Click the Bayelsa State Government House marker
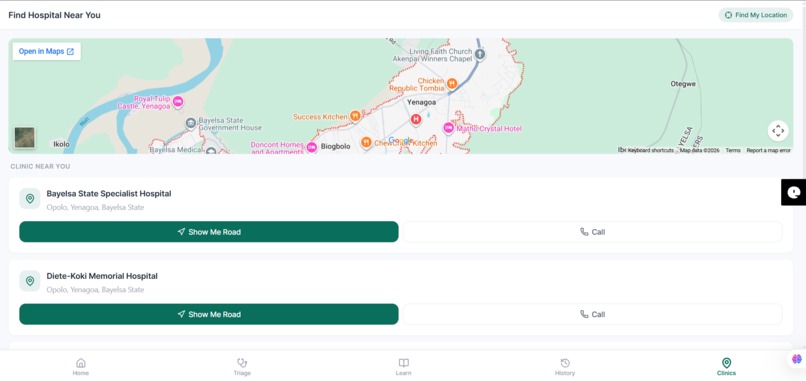Image resolution: width=806 pixels, height=381 pixels. [191, 123]
